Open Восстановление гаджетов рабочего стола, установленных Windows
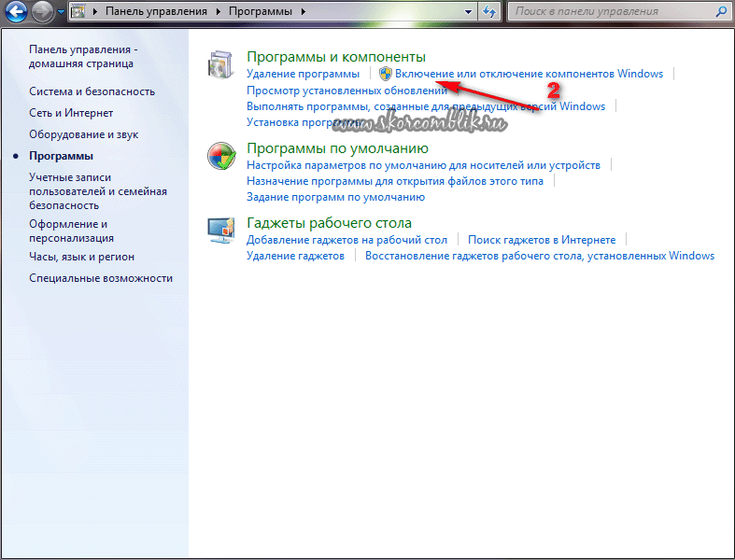Viewport: 735px width, 560px height. [x=540, y=256]
